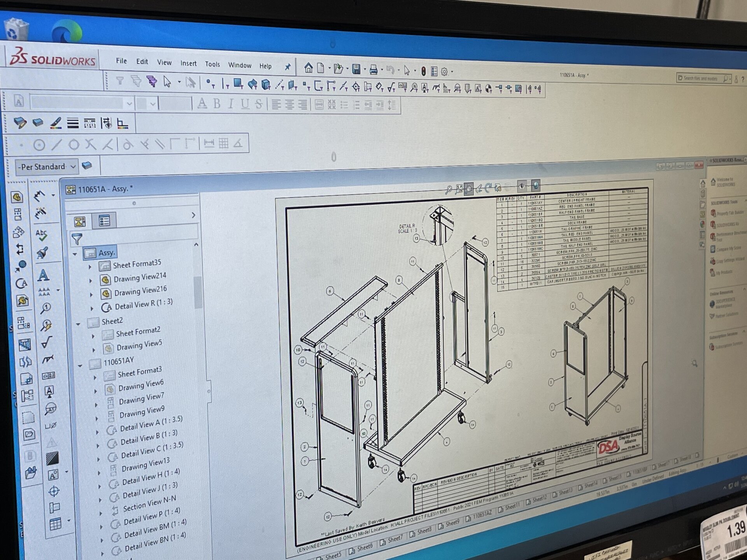Toggle the pushpin to keep menu bar visible
This screenshot has width=747, height=560.
tap(287, 66)
